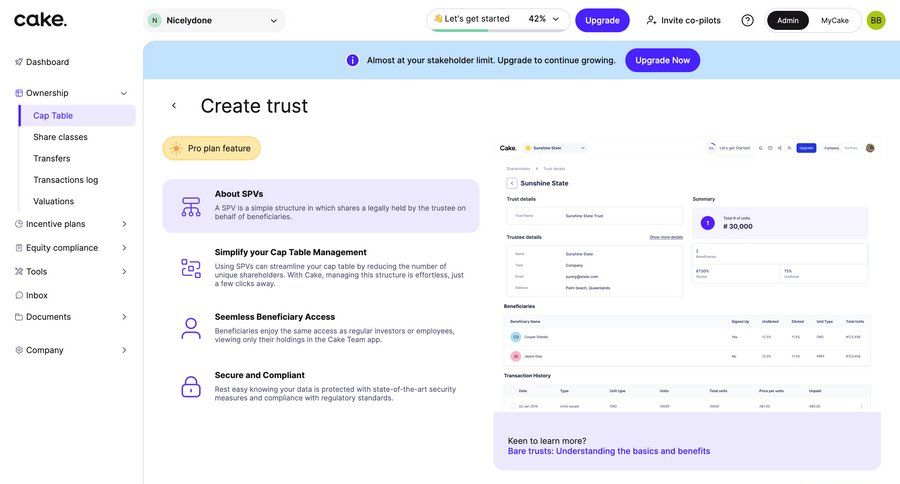This screenshot has height=484, width=900.
Task: Click the Cake logo
Action: [41, 20]
